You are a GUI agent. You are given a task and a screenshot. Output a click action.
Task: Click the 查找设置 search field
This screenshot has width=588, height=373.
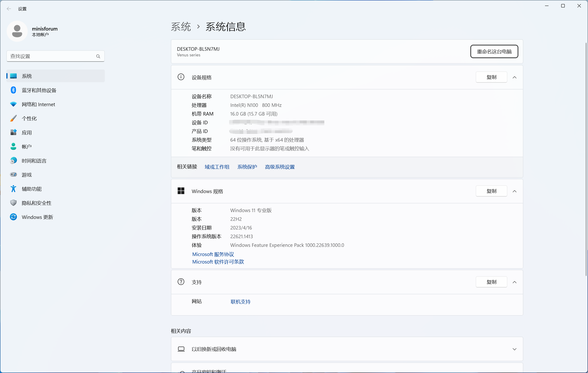click(x=51, y=56)
